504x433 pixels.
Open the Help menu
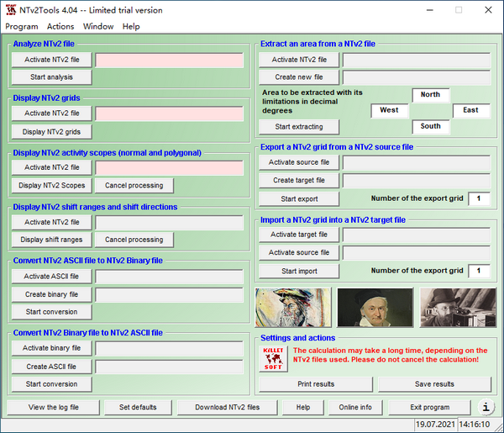click(x=131, y=26)
